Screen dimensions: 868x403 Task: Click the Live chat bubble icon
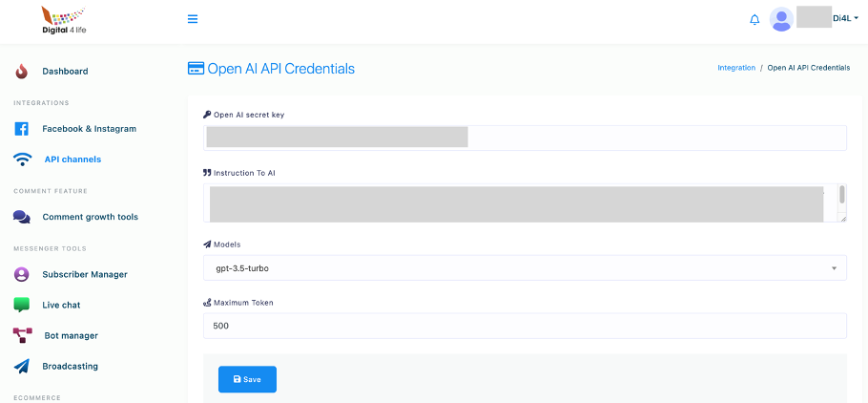pos(22,305)
